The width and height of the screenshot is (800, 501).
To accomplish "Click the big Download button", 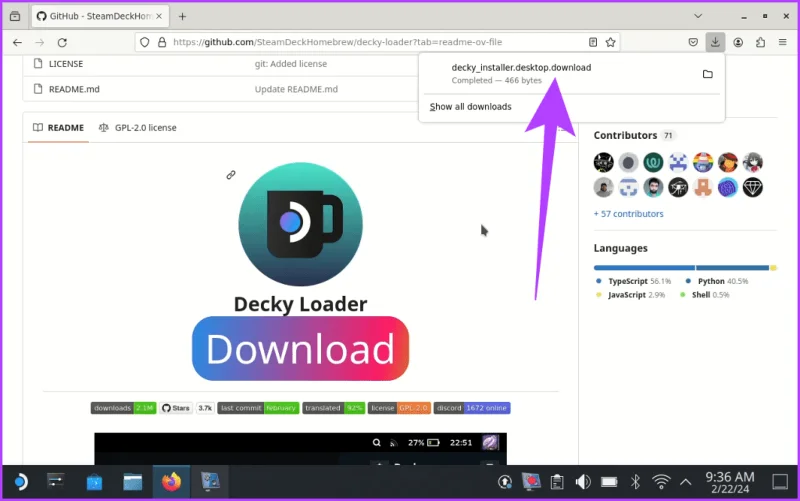I will (x=301, y=348).
